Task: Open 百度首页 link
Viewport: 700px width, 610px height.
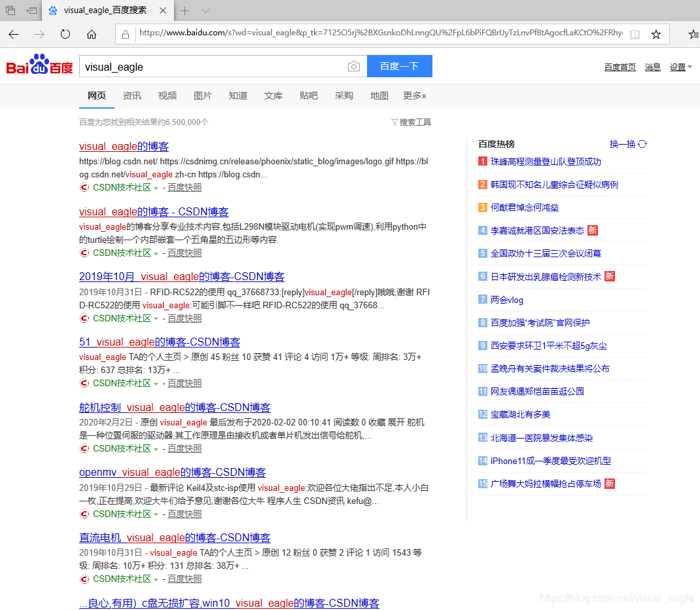Action: [620, 67]
